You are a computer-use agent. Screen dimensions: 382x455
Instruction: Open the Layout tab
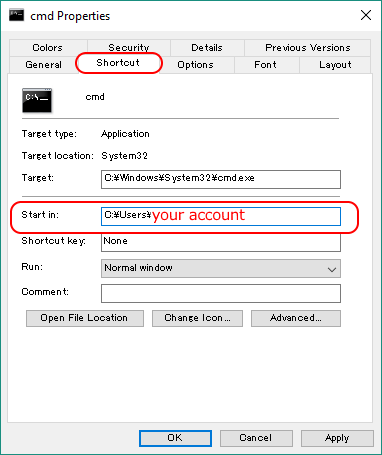pos(335,65)
